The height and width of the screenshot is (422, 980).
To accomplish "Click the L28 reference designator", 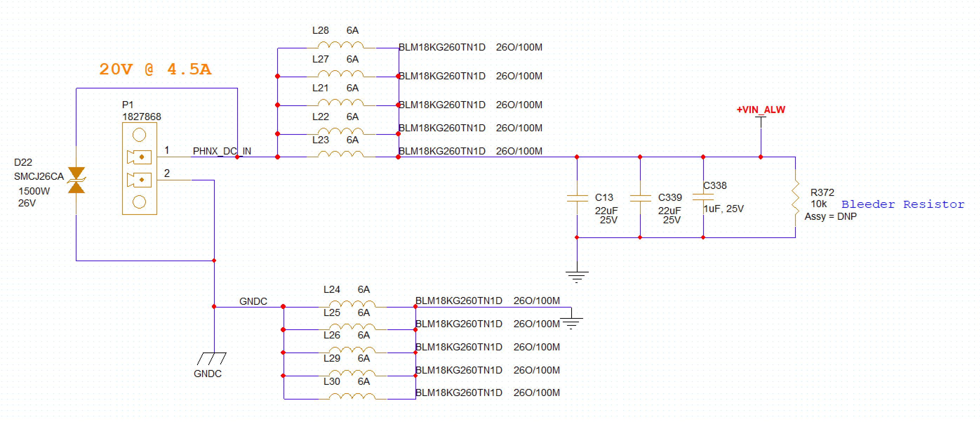I will 320,31.
